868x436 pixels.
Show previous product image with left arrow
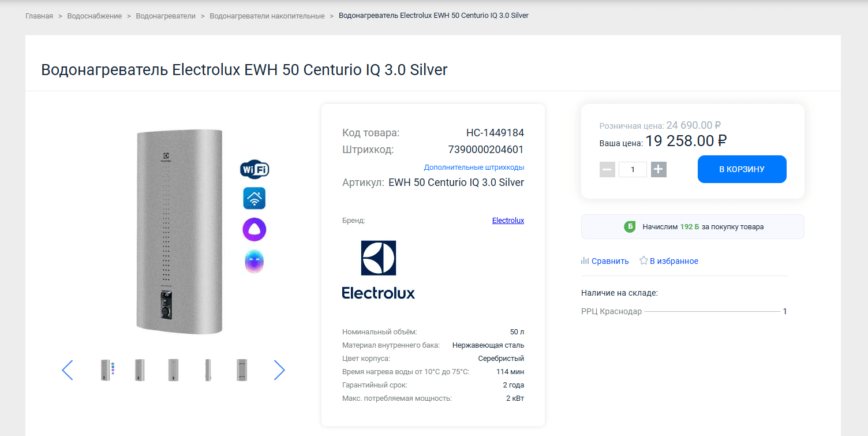pyautogui.click(x=68, y=370)
